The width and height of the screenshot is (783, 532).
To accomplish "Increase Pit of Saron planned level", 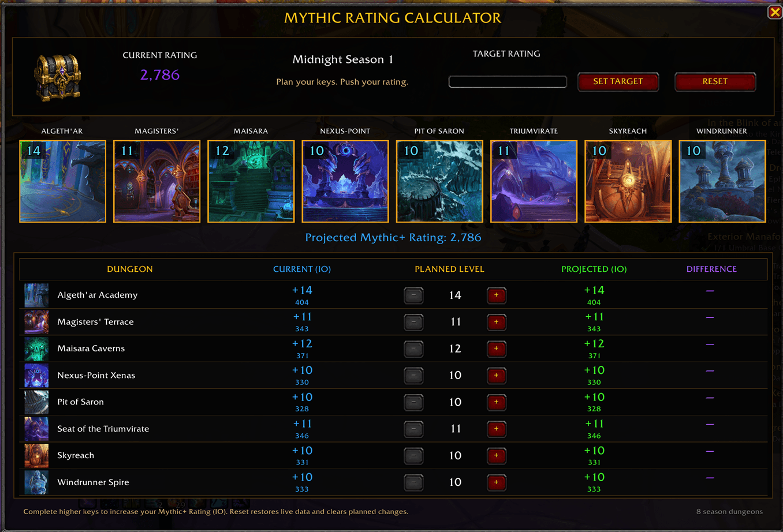I will pos(497,402).
